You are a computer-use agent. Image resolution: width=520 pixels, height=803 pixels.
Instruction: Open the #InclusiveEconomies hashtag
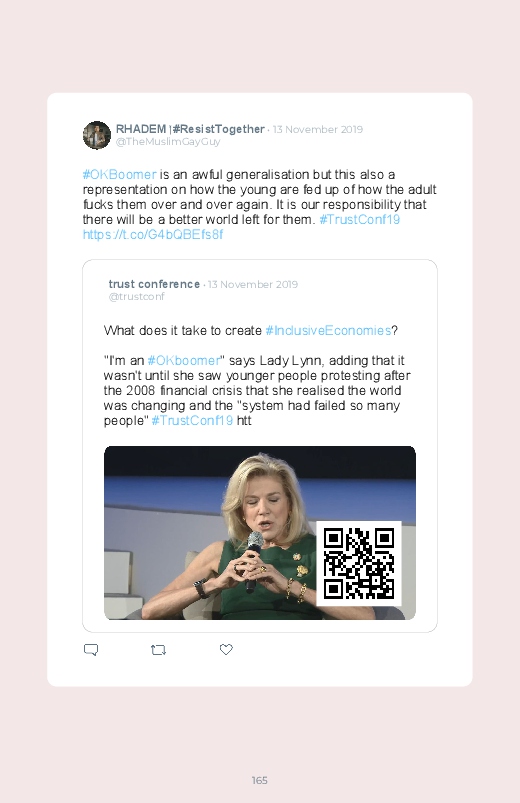pos(328,330)
